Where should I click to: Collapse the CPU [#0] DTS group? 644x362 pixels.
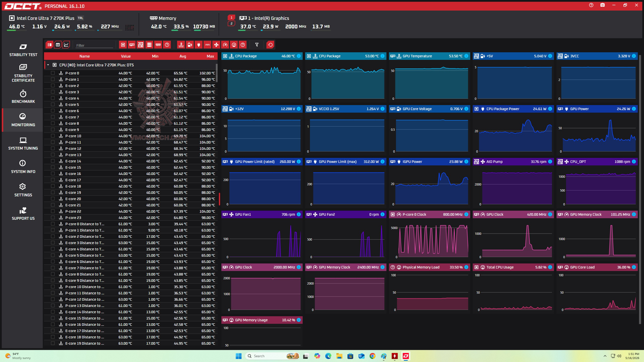[x=48, y=65]
